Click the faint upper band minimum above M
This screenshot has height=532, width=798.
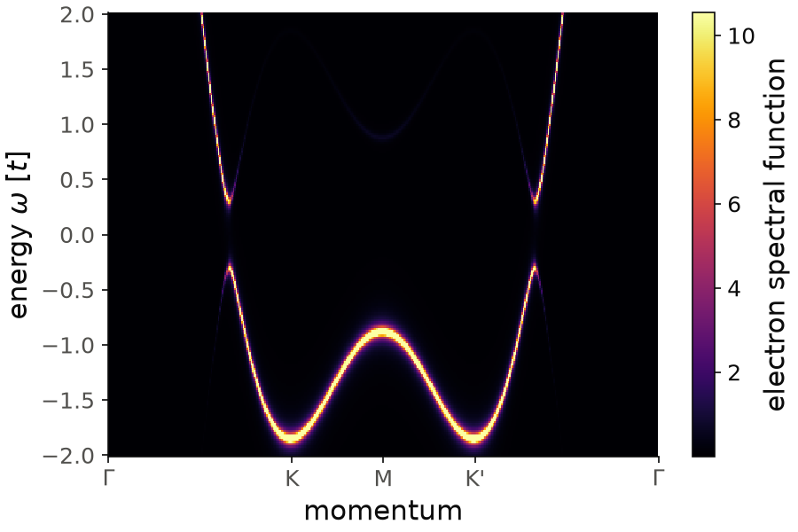tap(383, 137)
